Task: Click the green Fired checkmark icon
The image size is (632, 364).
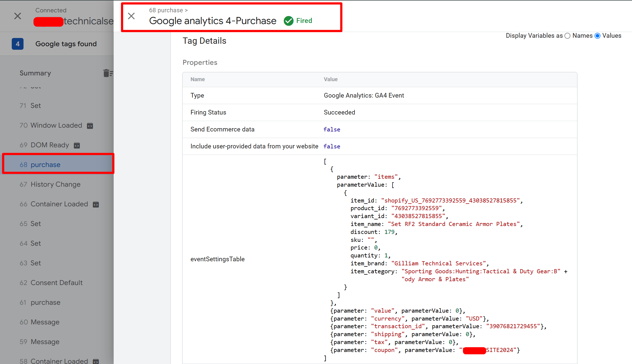Action: pyautogui.click(x=288, y=21)
